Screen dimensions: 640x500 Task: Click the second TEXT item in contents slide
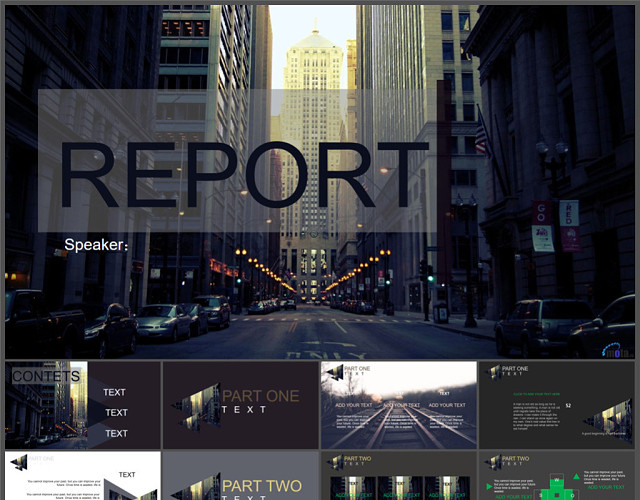(x=116, y=413)
